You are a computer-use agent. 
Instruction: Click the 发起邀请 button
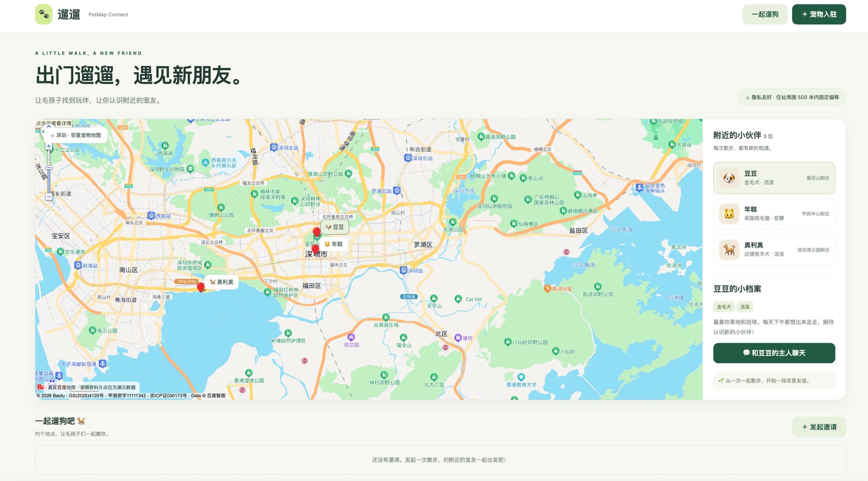tap(819, 427)
